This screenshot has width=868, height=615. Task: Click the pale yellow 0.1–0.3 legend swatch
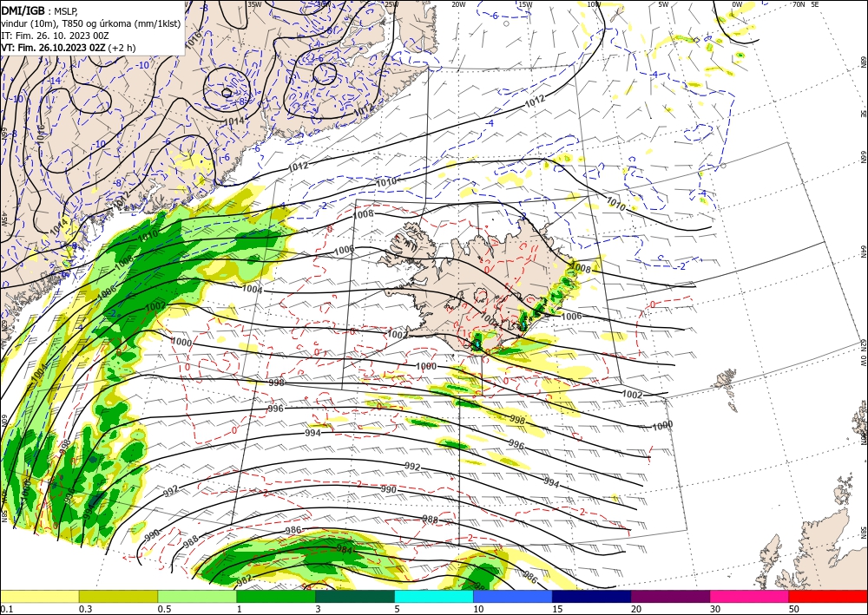pos(39,596)
